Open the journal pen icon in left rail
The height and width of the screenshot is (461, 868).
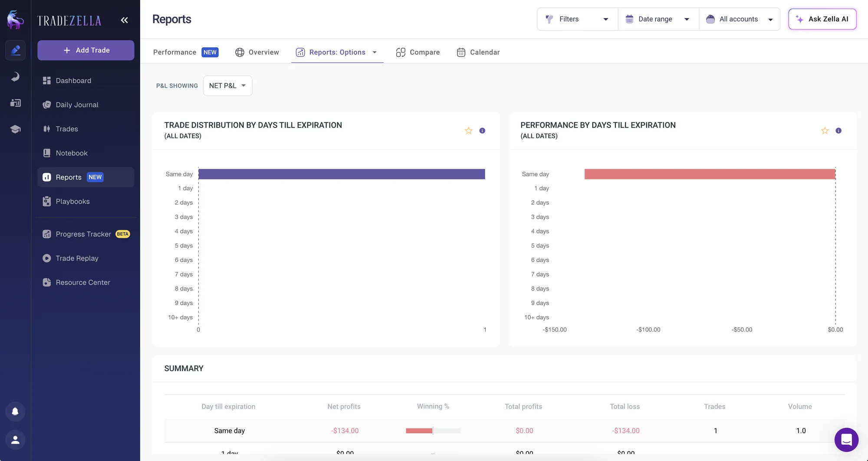coord(15,50)
